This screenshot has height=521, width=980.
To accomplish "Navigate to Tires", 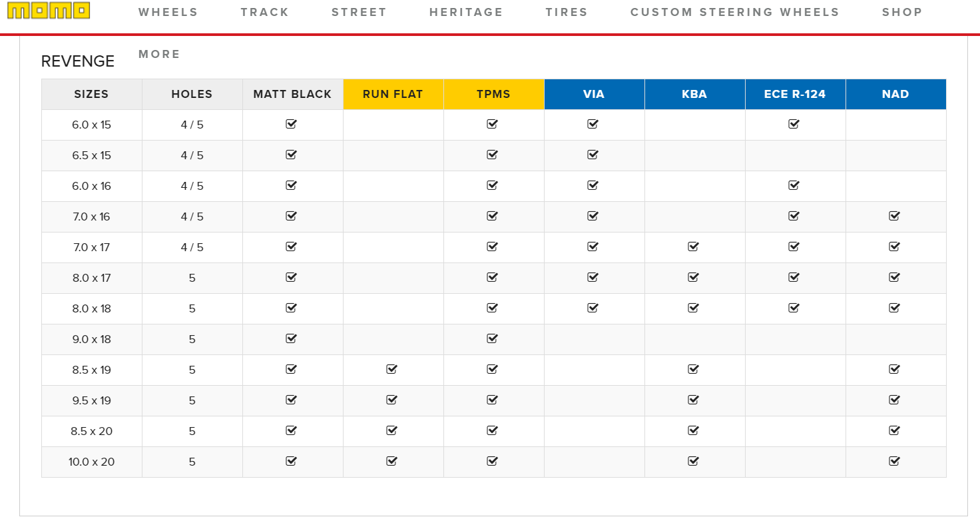I will click(x=567, y=12).
